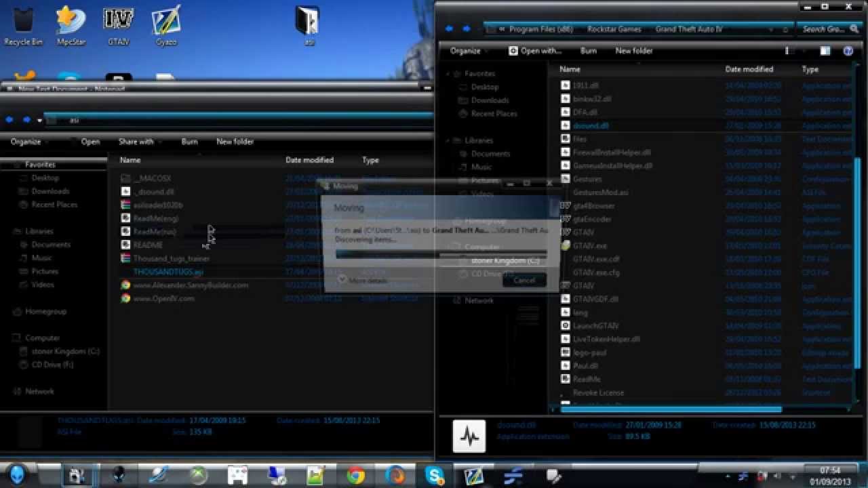868x488 pixels.
Task: Select Network in asi window navigation pane
Action: (39, 391)
